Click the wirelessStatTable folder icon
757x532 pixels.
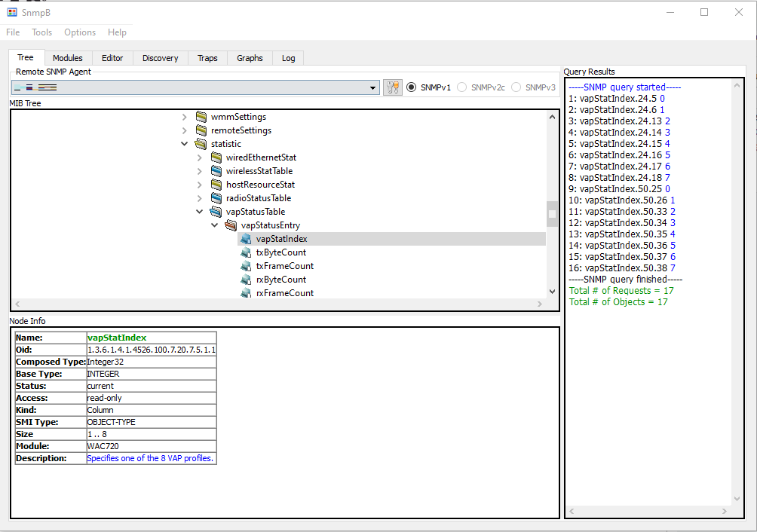(x=216, y=170)
